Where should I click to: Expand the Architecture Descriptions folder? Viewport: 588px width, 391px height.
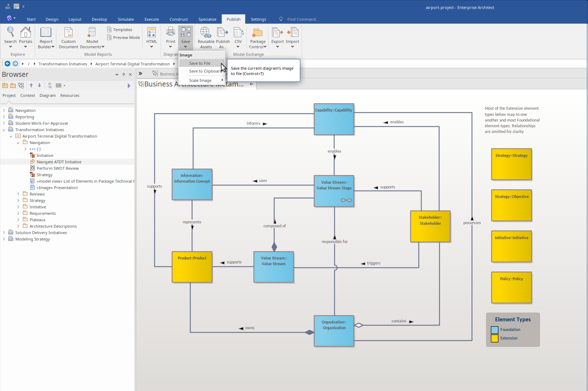(18, 226)
